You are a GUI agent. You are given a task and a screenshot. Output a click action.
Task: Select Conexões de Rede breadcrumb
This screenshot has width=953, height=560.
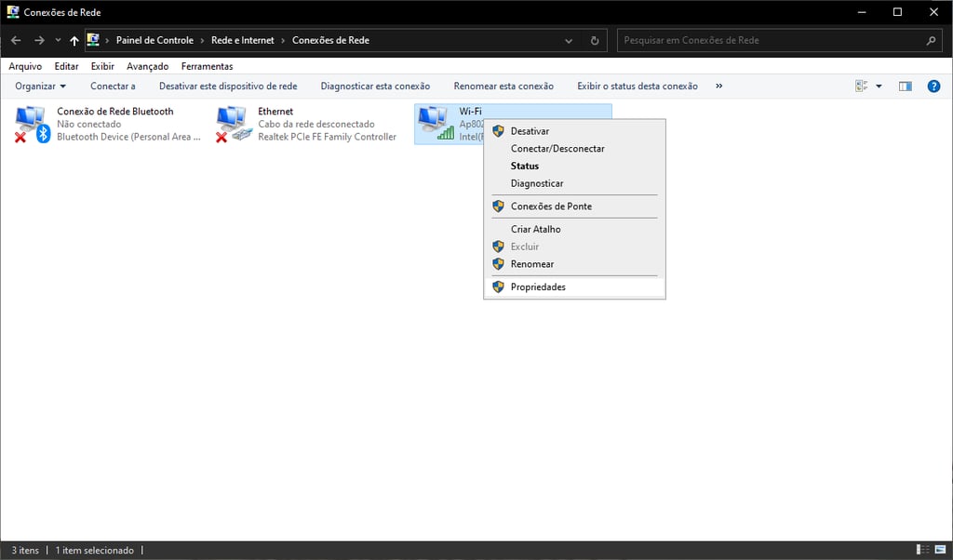[x=330, y=40]
